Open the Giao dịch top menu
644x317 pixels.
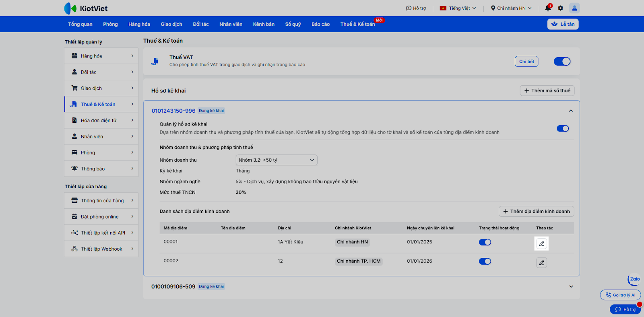pyautogui.click(x=171, y=24)
